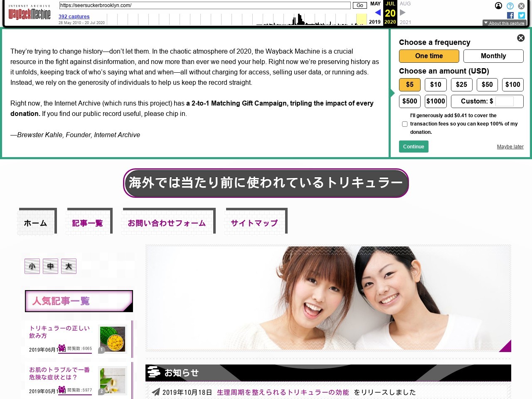The width and height of the screenshot is (532, 399).
Task: Click the custom donation amount field
Action: tap(504, 101)
